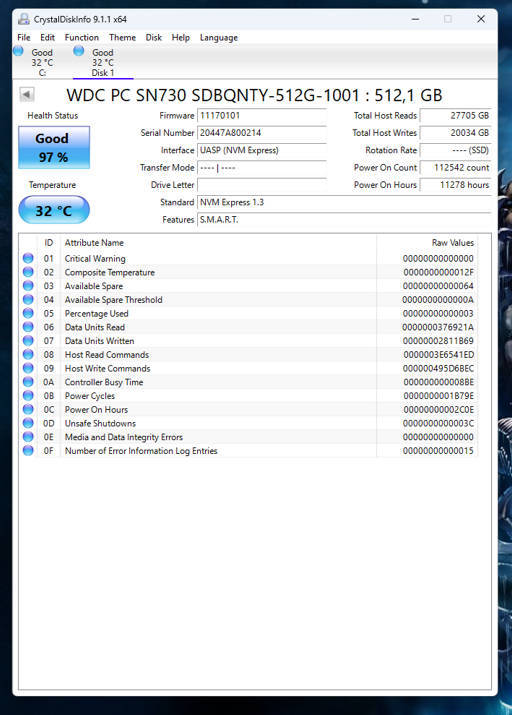
Task: Click status orb of Data Units Read row
Action: [28, 326]
